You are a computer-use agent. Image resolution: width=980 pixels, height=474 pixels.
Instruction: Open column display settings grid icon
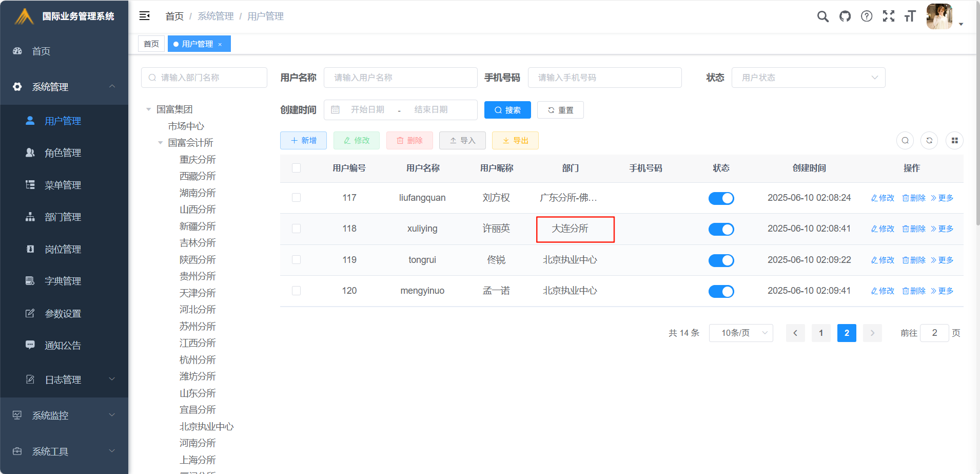(954, 140)
